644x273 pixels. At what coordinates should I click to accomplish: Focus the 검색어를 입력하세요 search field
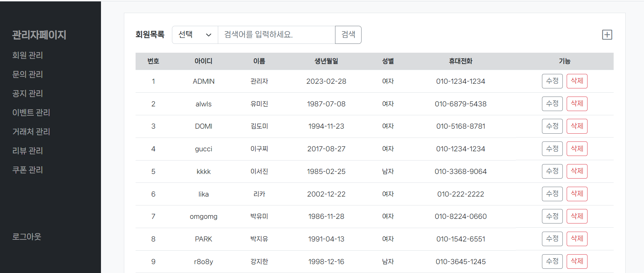276,35
